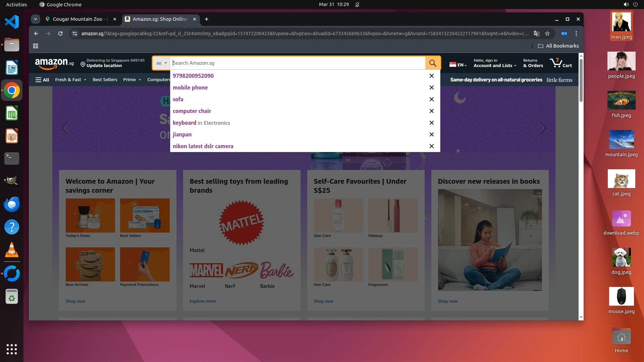Click the Google Translate icon in address bar

(537, 34)
